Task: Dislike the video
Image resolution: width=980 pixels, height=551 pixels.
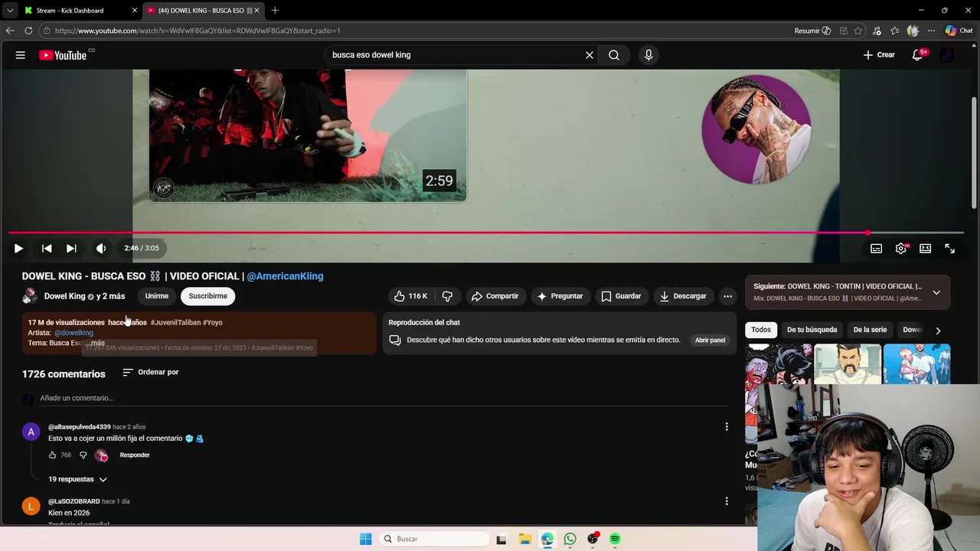Action: click(x=447, y=296)
